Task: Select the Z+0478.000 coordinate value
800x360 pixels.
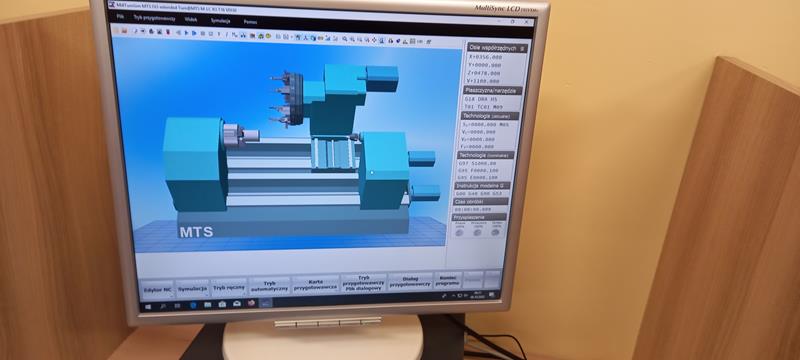Action: pos(484,73)
